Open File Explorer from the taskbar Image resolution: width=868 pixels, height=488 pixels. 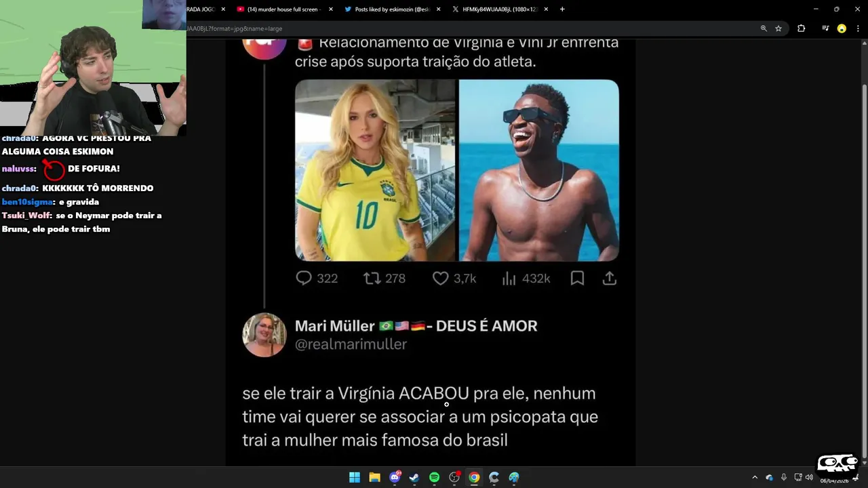pos(374,477)
